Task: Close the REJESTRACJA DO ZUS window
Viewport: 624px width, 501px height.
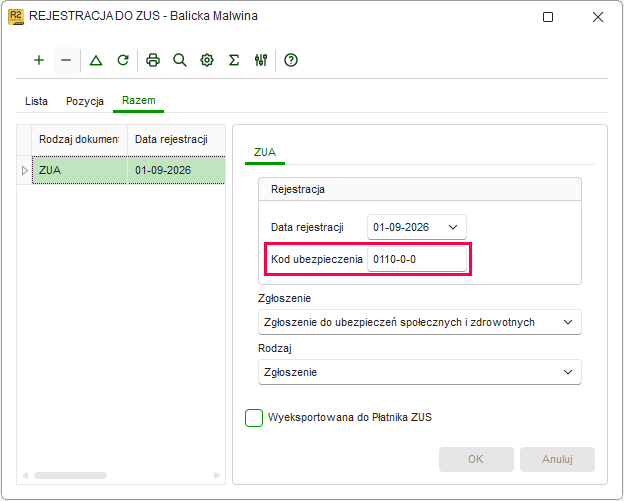Action: pyautogui.click(x=598, y=17)
